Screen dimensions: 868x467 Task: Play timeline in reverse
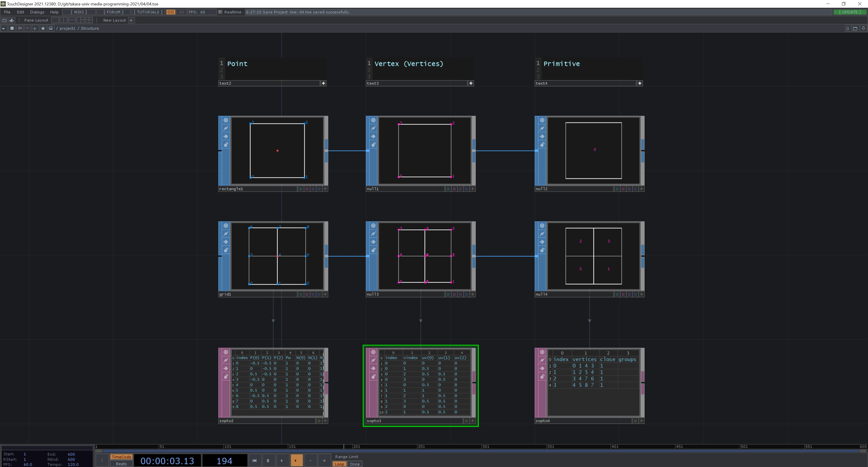click(x=282, y=460)
